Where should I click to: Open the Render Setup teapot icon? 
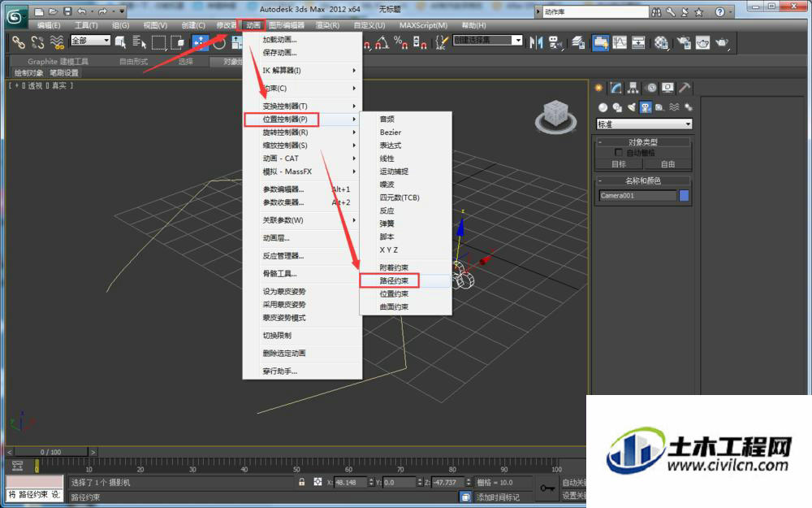click(x=684, y=42)
